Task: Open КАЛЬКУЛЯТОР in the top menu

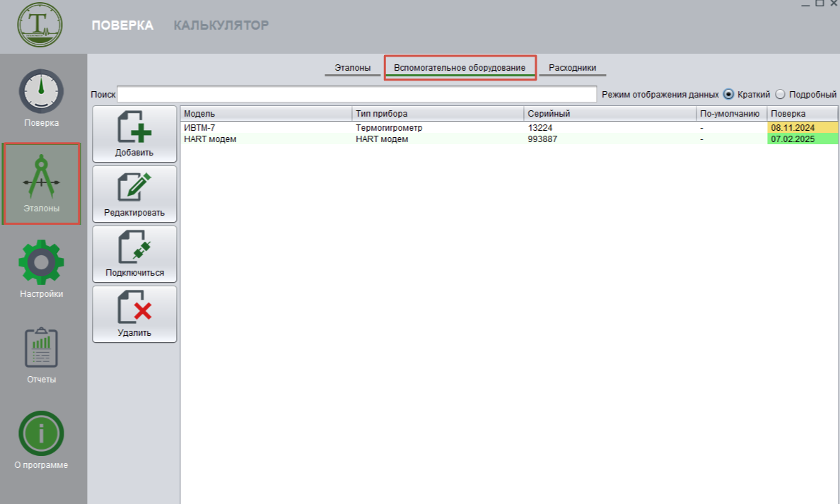Action: point(221,25)
